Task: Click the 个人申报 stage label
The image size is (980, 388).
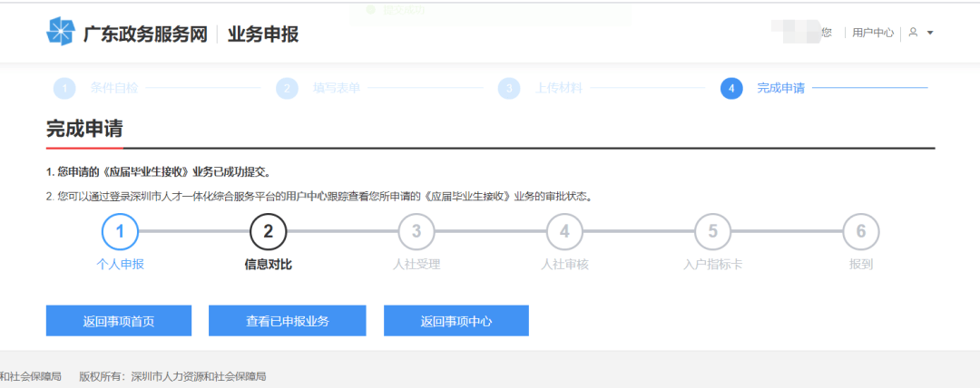Action: click(120, 265)
